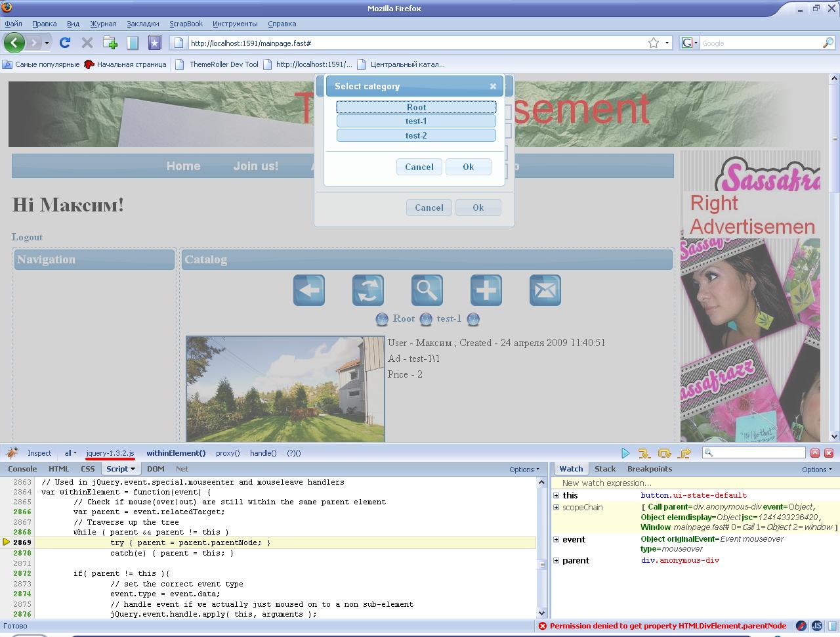Image resolution: width=840 pixels, height=637 pixels.
Task: Click the Firebug Step Over button
Action: 664,453
